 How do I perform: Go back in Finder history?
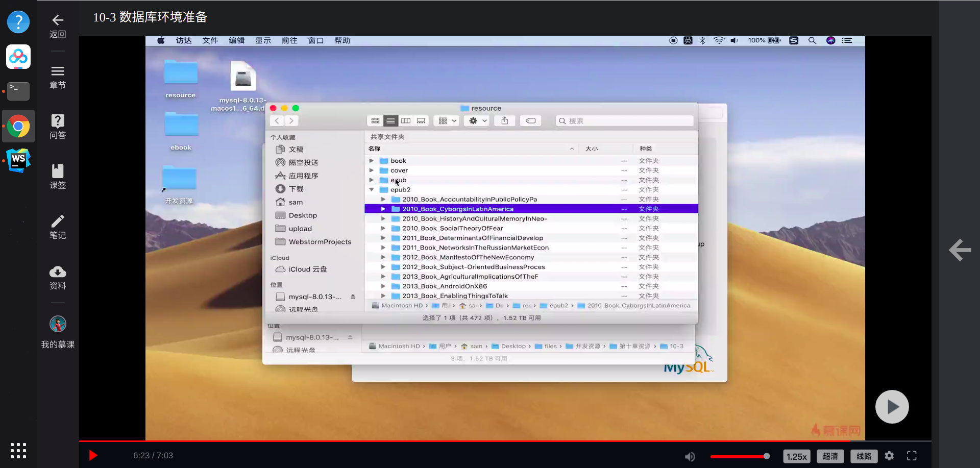tap(277, 121)
